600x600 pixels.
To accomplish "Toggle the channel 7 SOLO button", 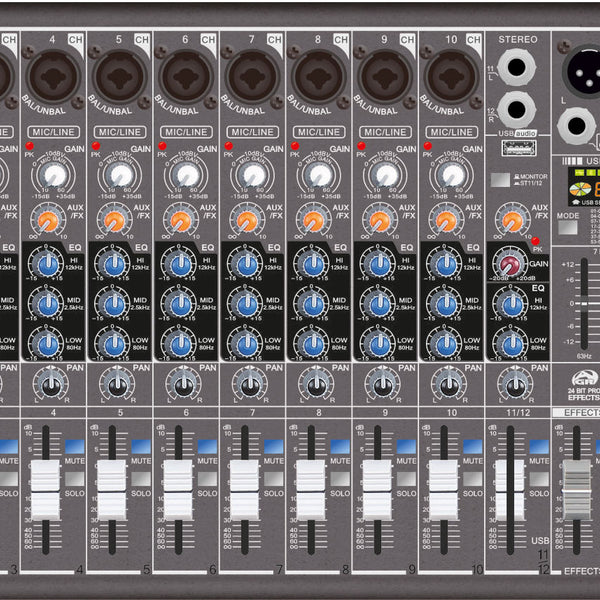I will (x=274, y=479).
